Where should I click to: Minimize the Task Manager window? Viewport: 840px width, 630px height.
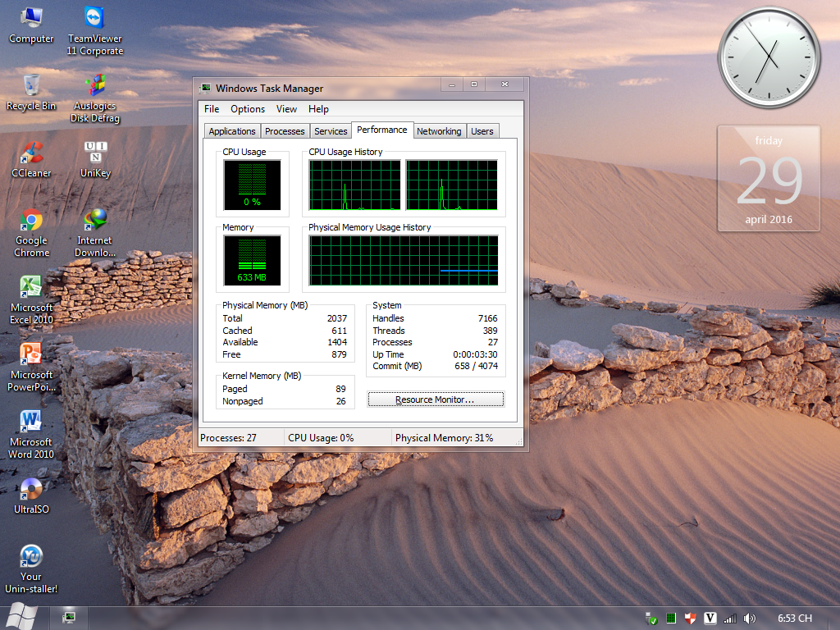click(452, 84)
